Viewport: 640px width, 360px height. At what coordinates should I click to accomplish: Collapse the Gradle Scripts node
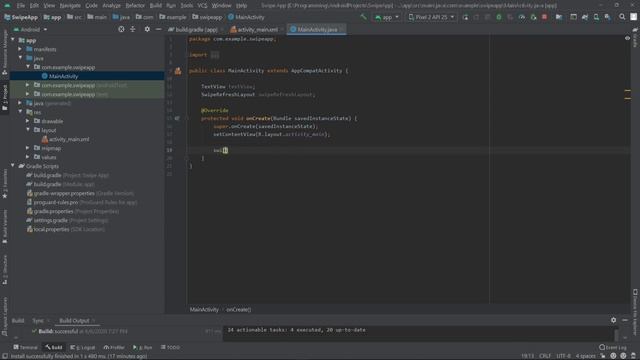tap(13, 166)
